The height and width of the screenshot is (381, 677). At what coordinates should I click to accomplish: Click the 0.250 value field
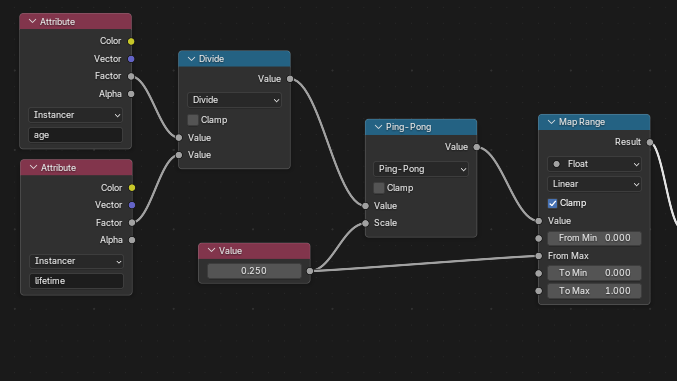(254, 271)
